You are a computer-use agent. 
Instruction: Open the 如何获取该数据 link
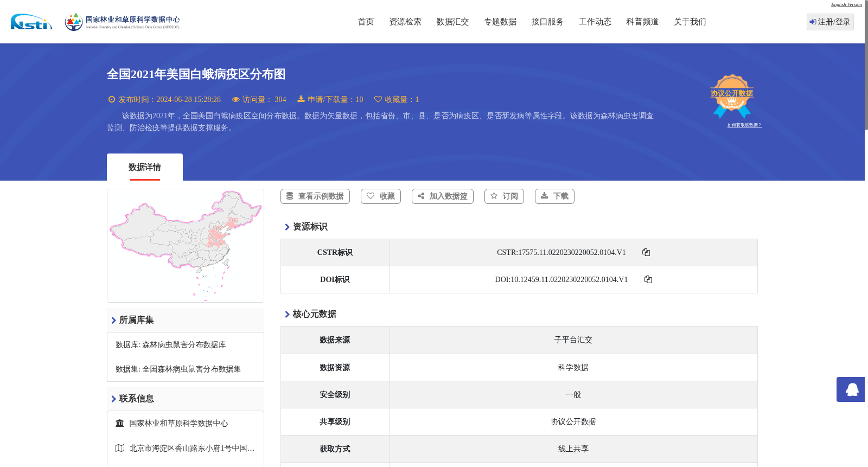click(744, 125)
